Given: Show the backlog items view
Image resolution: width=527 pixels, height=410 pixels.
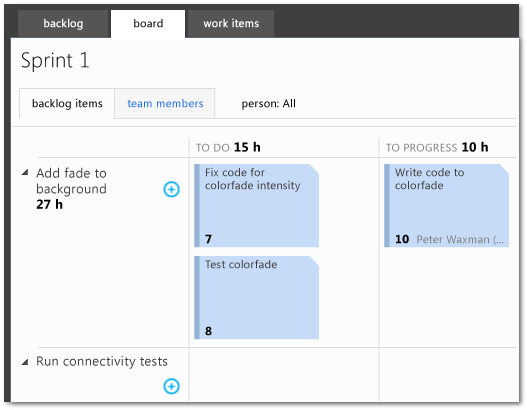Looking at the screenshot, I should (67, 104).
